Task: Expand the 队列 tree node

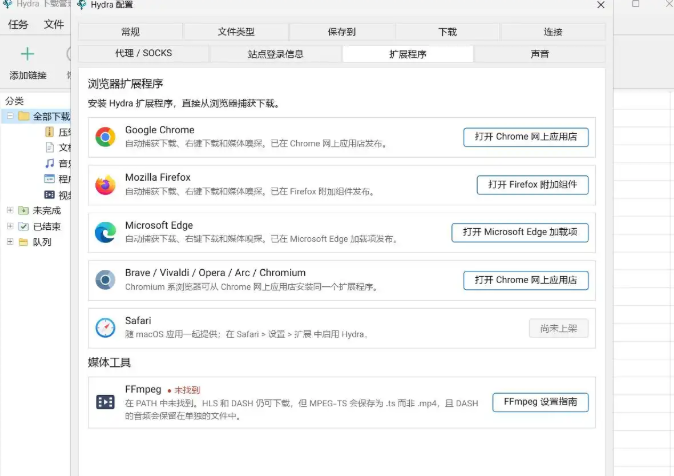Action: tap(10, 242)
